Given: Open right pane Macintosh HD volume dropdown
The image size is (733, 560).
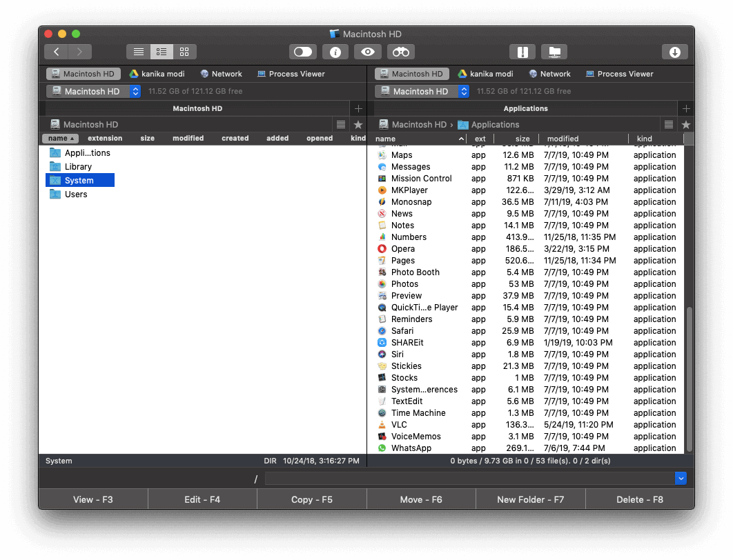Looking at the screenshot, I should click(422, 91).
